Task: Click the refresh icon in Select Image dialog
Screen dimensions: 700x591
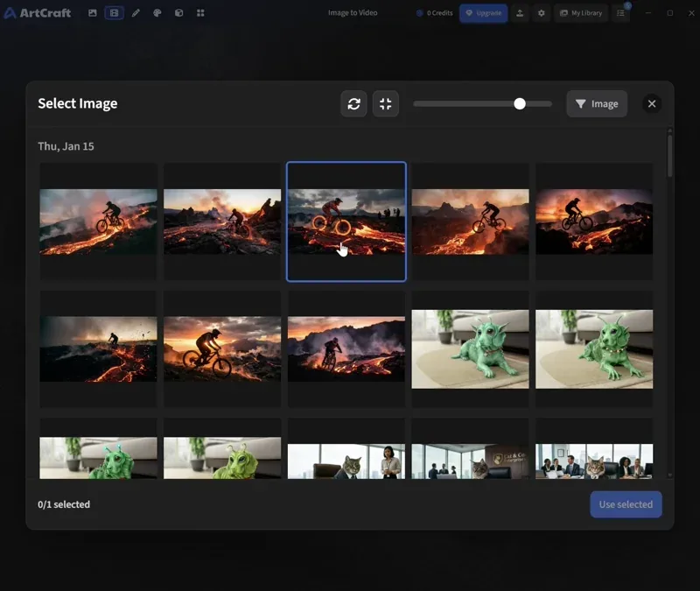Action: point(353,103)
